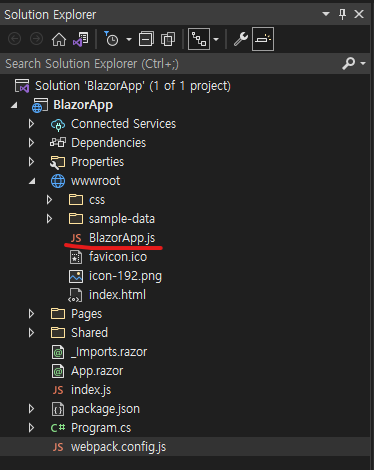Screen dimensions: 374x470
Task: Toggle Preview Selected Items button
Action: (x=263, y=39)
